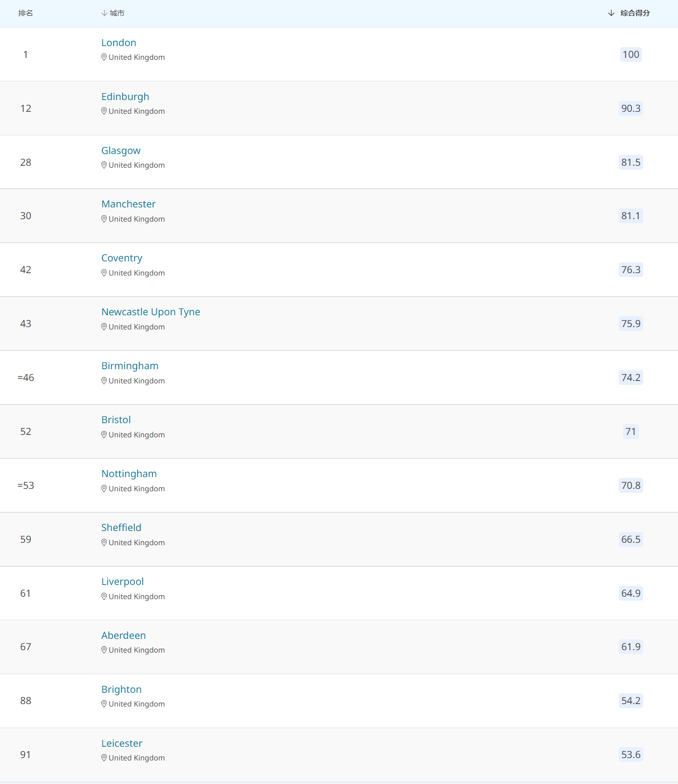This screenshot has width=678, height=784.
Task: Sort table by the 城市 column arrow
Action: [x=104, y=13]
